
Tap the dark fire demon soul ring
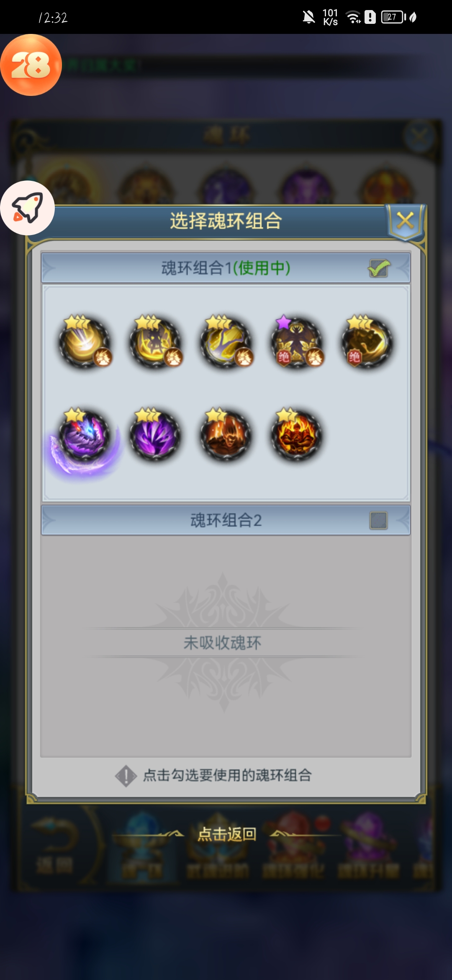click(x=227, y=436)
